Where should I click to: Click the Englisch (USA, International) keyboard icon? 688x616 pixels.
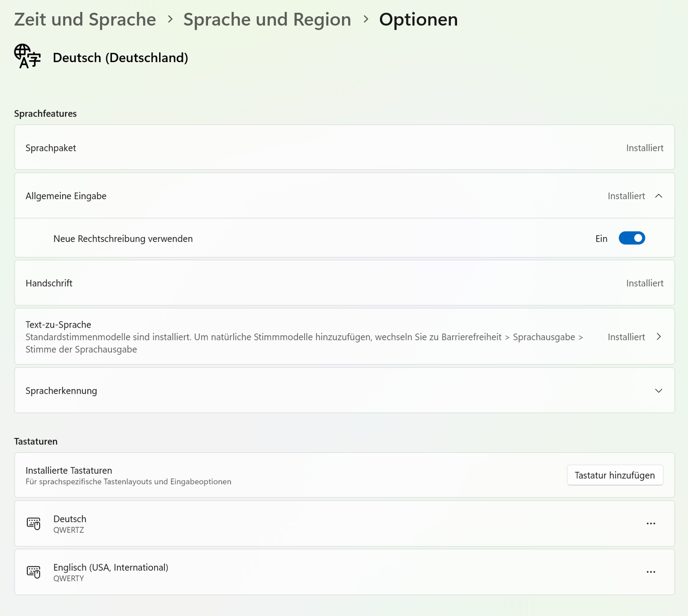tap(34, 572)
